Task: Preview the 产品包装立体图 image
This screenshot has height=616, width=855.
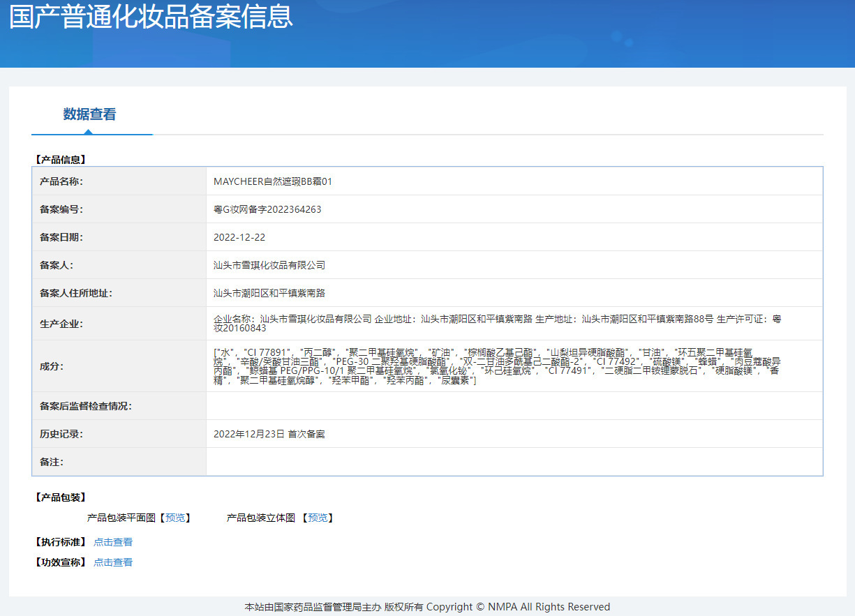Action: click(318, 518)
